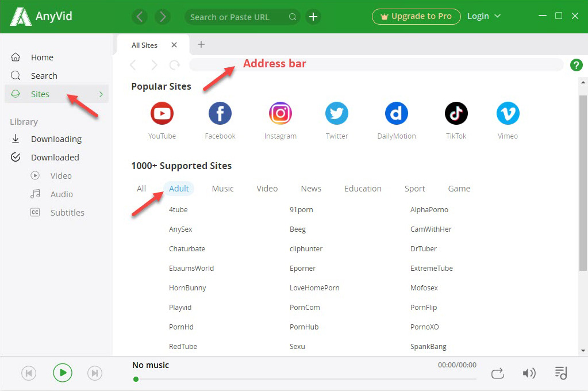Open DailyMotion from Popular Sites
The height and width of the screenshot is (391, 588).
[x=397, y=113]
